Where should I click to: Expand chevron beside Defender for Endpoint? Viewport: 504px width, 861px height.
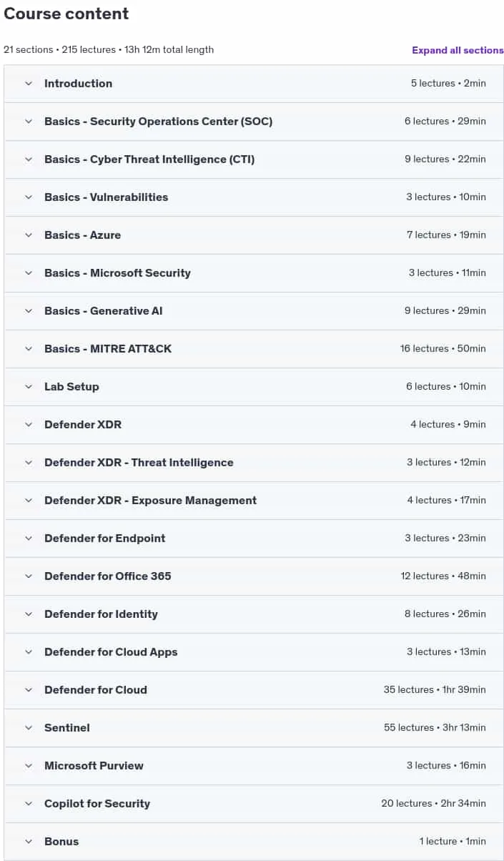pos(29,538)
